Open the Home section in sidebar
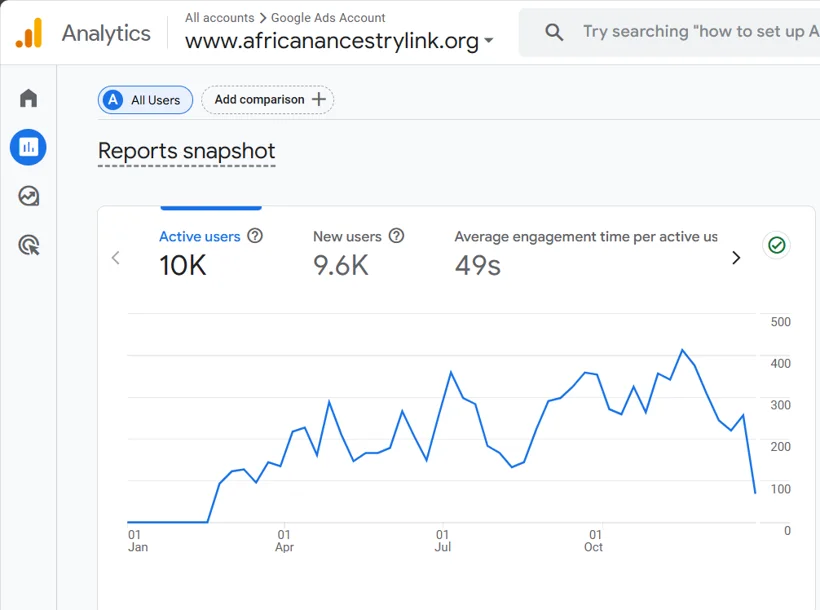This screenshot has width=820, height=610. pyautogui.click(x=28, y=98)
